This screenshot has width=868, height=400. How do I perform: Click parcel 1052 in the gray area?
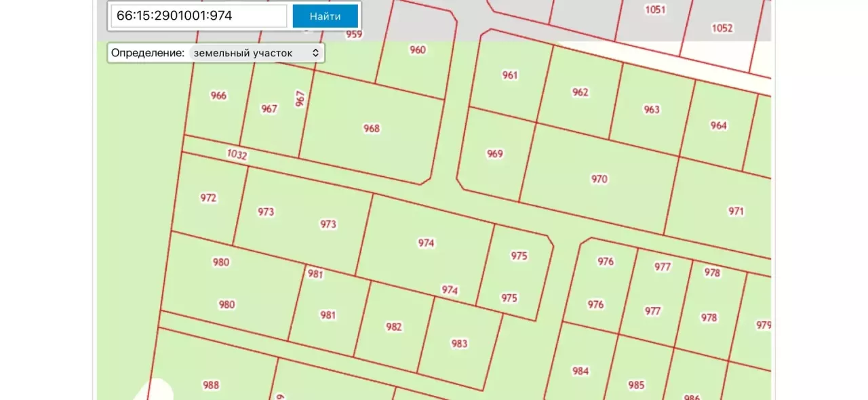pyautogui.click(x=722, y=28)
